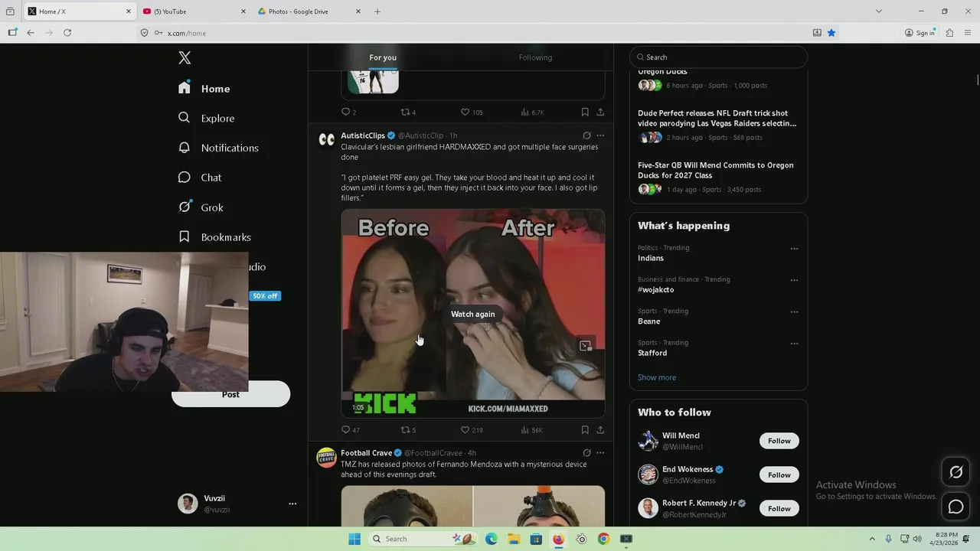This screenshot has width=980, height=551.
Task: Open Grok in the sidebar
Action: tap(201, 207)
